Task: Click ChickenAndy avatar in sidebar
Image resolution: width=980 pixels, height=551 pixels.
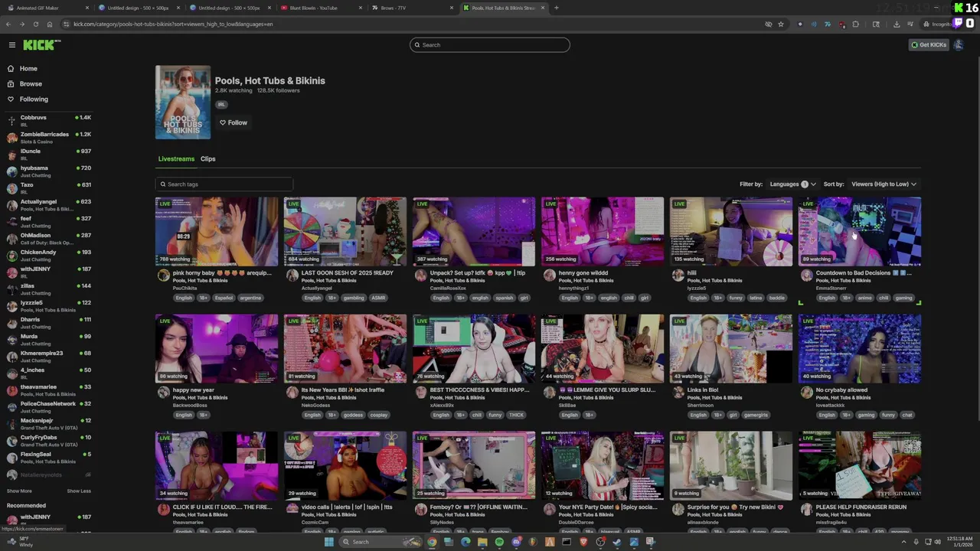Action: click(x=12, y=256)
